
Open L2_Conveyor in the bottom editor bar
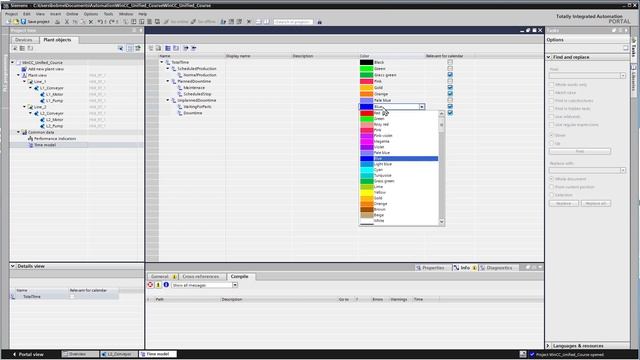point(119,354)
